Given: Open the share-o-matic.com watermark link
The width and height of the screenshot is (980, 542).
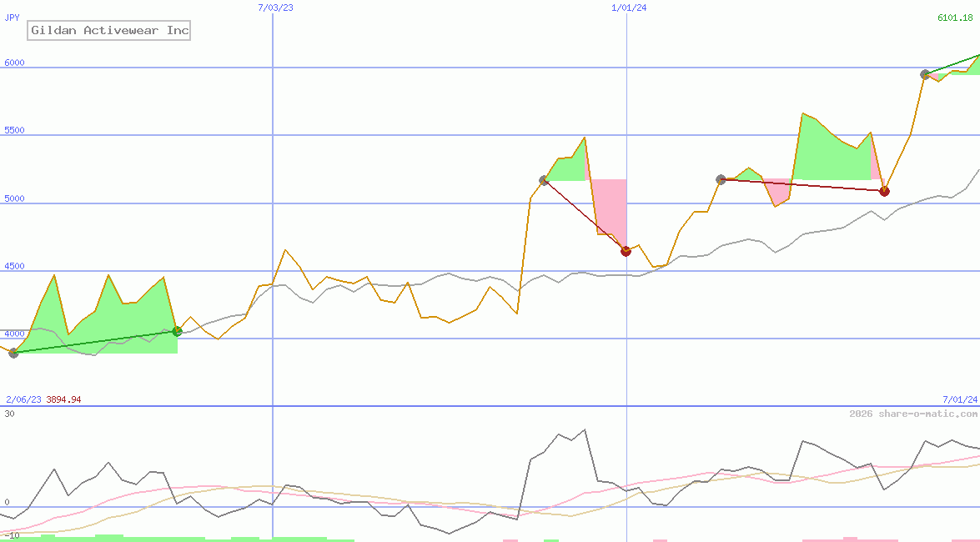Looking at the screenshot, I should 913,414.
